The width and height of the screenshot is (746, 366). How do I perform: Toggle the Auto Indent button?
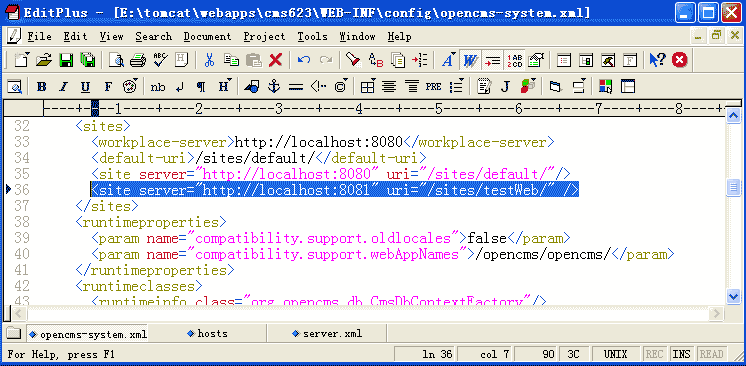492,60
